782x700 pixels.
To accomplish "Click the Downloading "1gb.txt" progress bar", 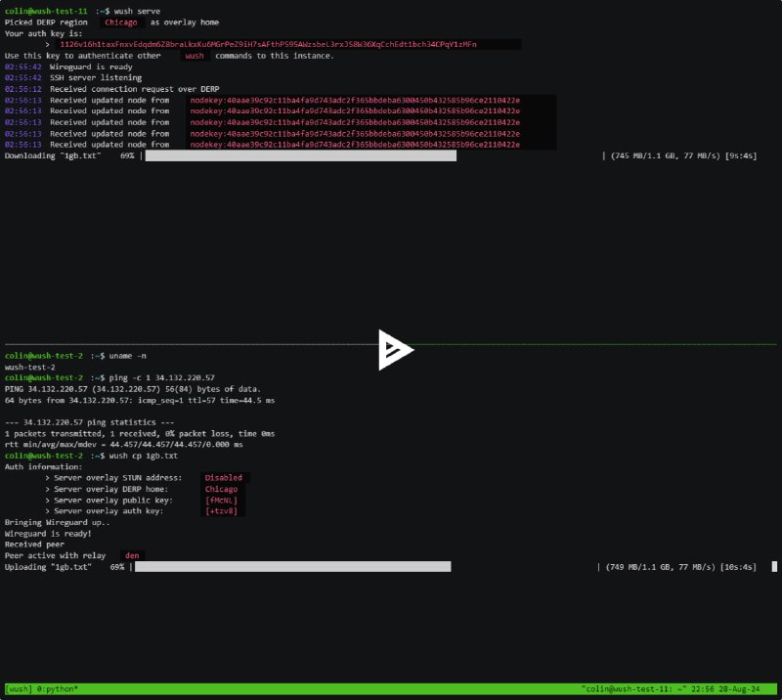I will 301,155.
